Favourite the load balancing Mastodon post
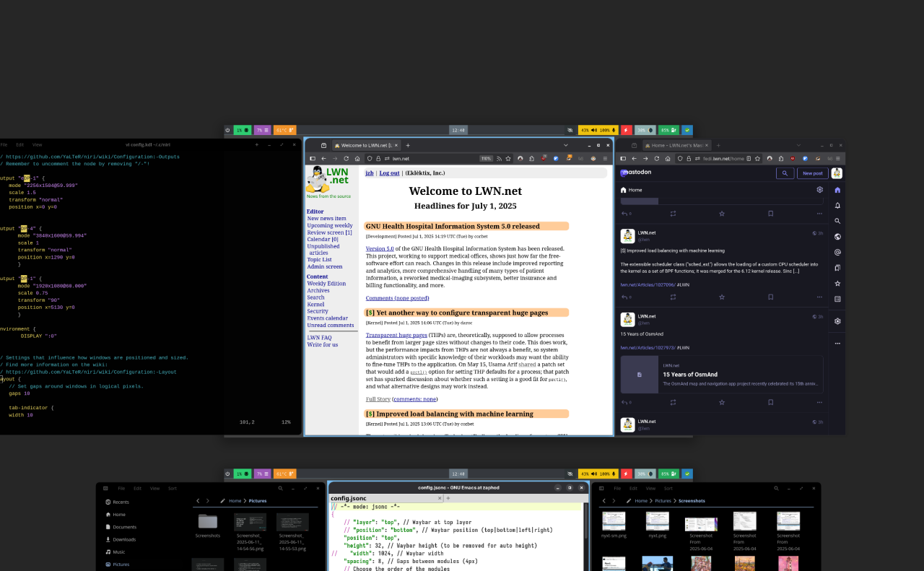 click(x=722, y=297)
